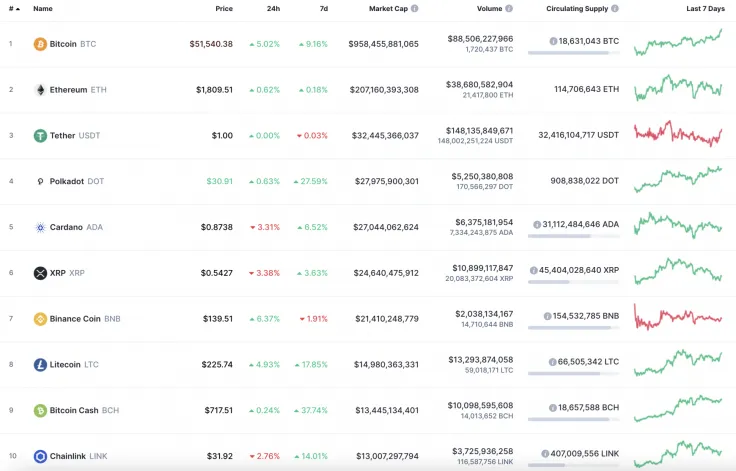
Task: Sort by Circulating Supply column header
Action: point(577,8)
